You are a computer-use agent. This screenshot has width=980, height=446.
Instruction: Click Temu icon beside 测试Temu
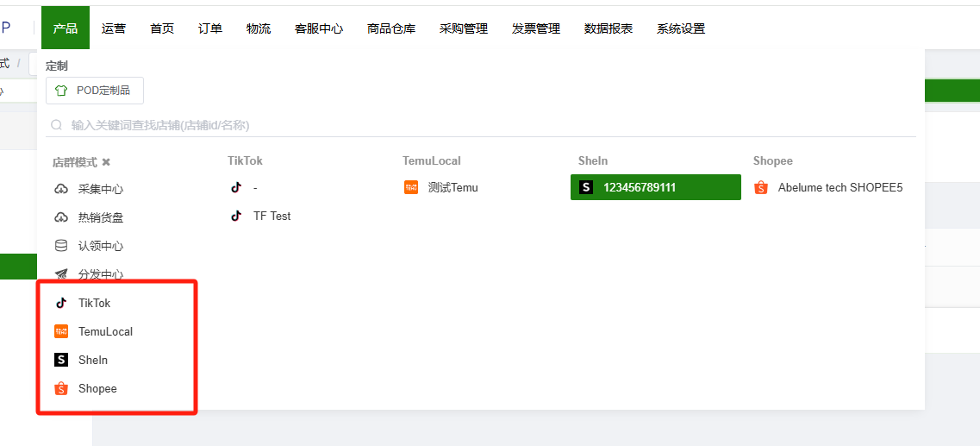(410, 187)
